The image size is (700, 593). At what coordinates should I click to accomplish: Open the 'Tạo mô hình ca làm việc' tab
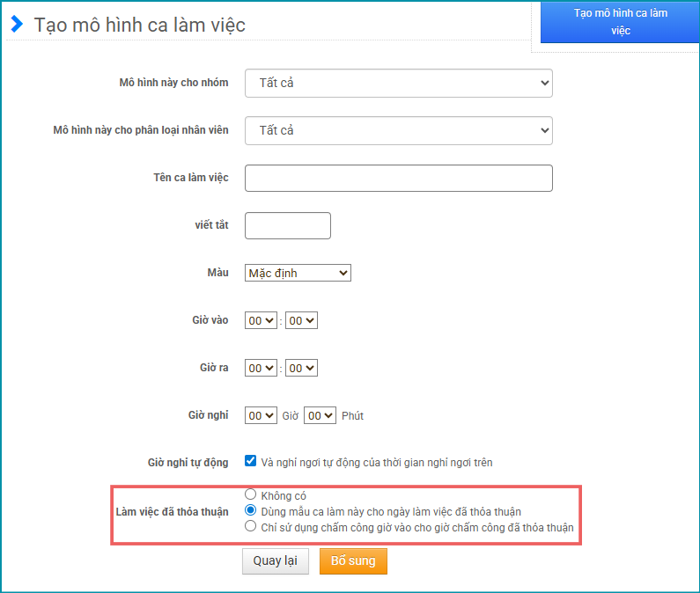(620, 22)
